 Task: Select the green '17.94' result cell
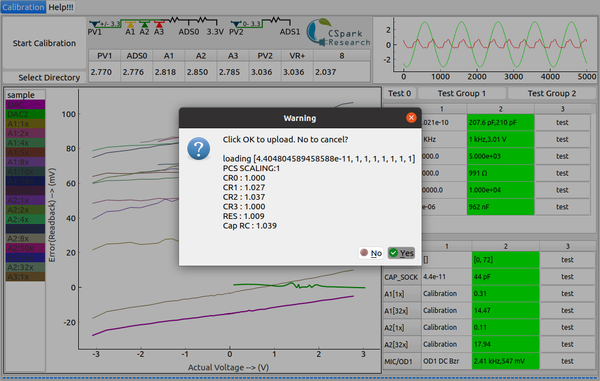click(505, 344)
